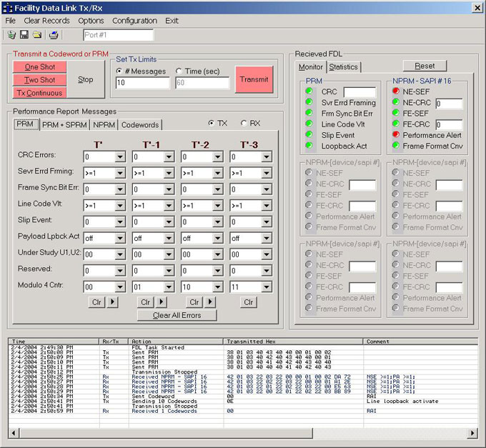Choose the RX radio option

click(x=244, y=124)
